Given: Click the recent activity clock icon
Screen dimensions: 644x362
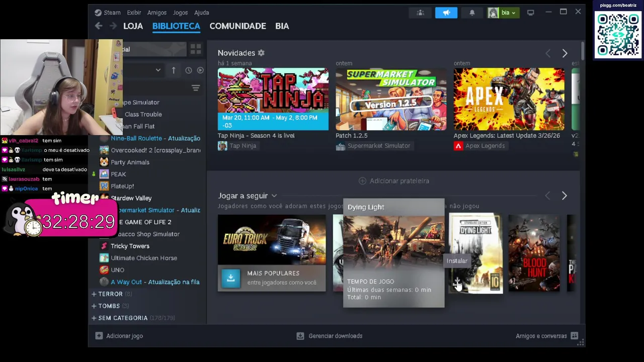Looking at the screenshot, I should (x=188, y=70).
